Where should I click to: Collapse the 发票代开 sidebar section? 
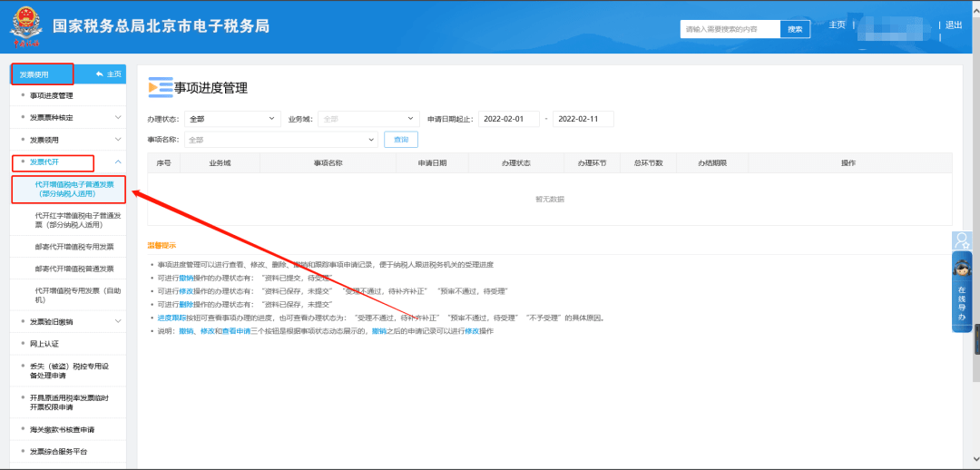pos(118,162)
